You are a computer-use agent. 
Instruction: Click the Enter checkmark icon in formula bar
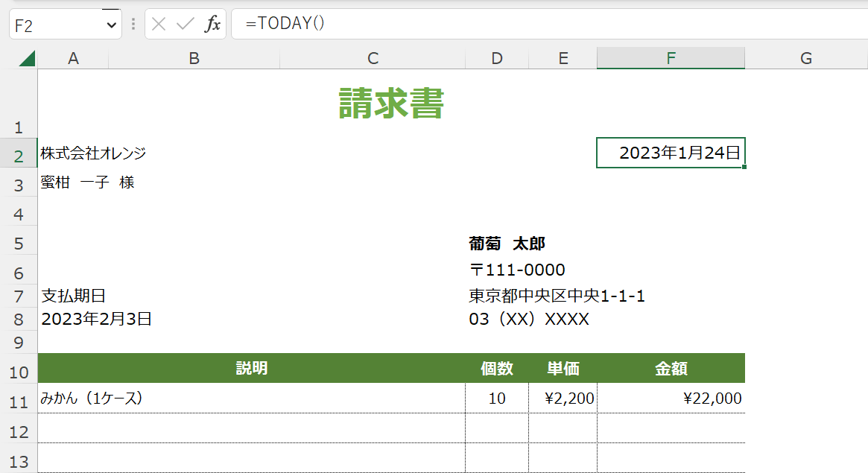185,25
